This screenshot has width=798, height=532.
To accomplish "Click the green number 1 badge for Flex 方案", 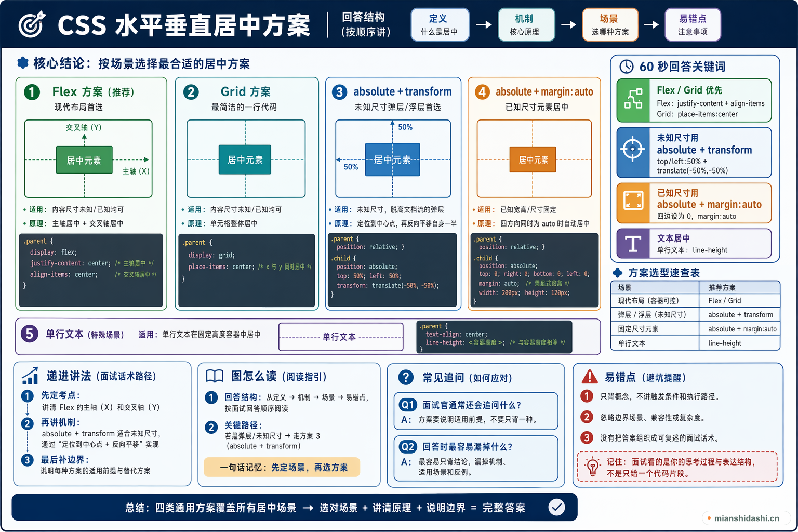I will pos(32,92).
